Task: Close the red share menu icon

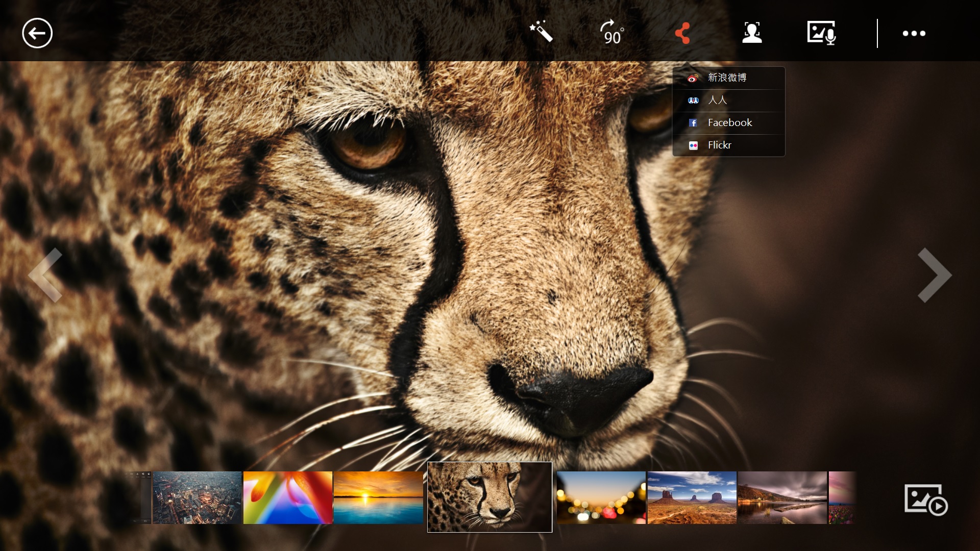Action: click(x=682, y=33)
